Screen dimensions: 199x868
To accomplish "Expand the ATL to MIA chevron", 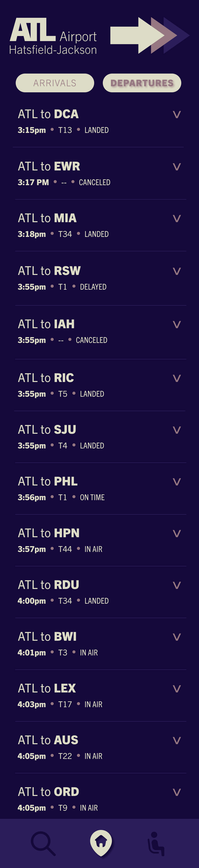I will (177, 218).
